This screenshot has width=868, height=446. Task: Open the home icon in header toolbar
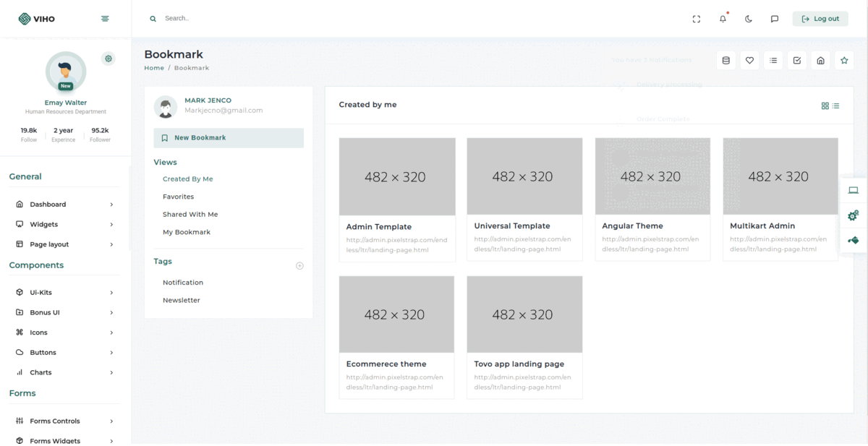coord(820,61)
